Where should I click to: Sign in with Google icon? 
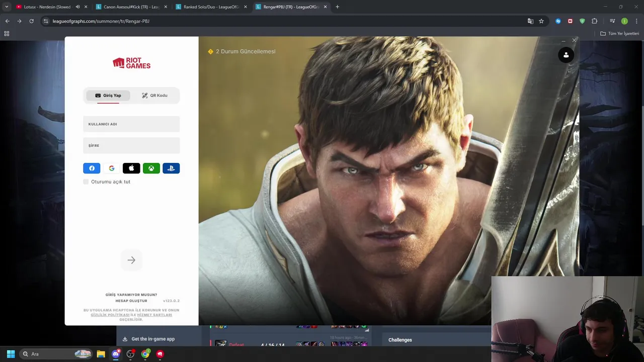coord(111,168)
